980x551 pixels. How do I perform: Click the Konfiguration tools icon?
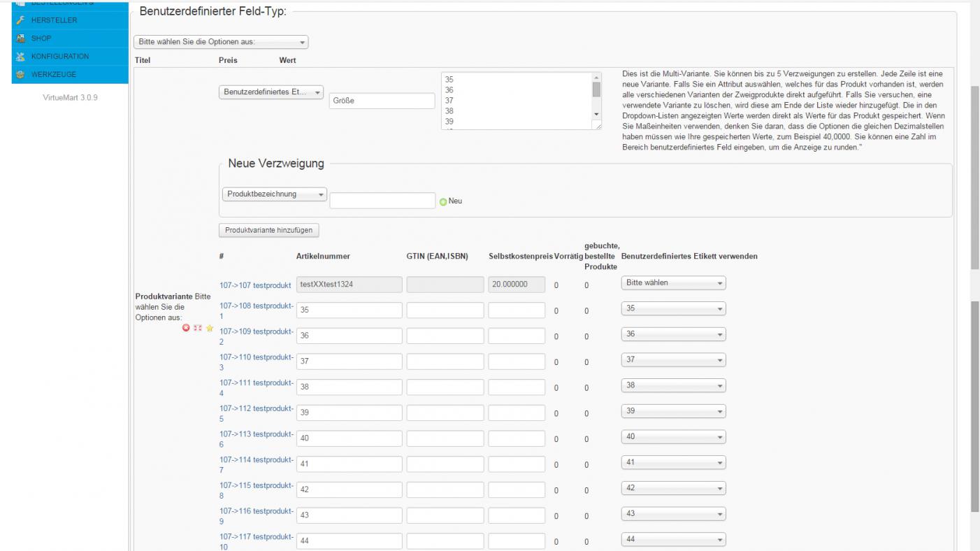coord(20,57)
